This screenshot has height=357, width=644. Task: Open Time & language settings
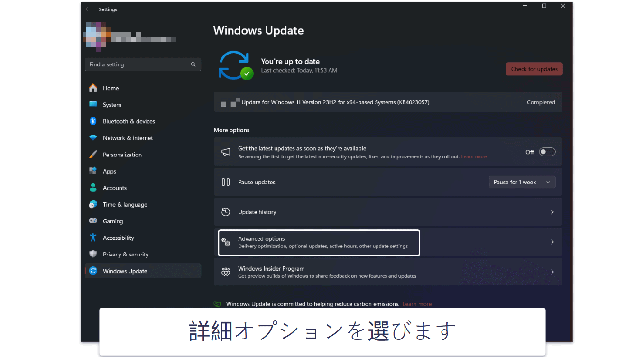tap(143, 204)
